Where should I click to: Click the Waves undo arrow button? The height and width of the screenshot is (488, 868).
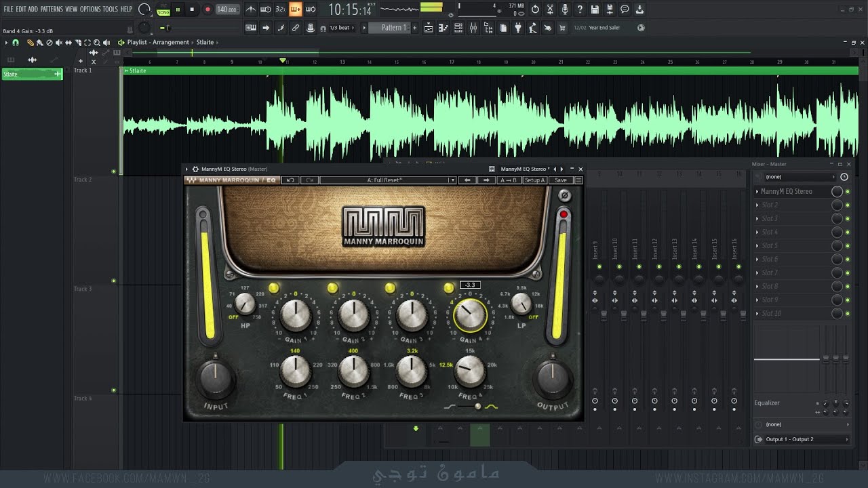pos(290,180)
